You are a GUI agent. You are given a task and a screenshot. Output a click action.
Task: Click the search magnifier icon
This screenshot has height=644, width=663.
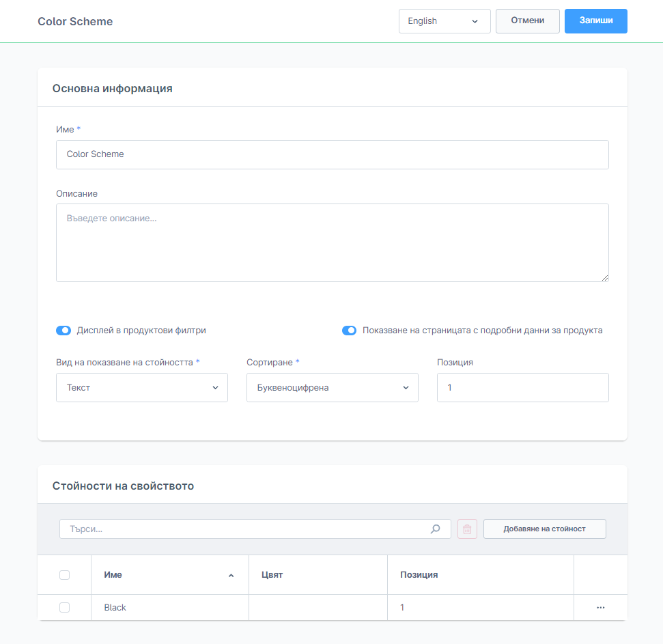(435, 529)
